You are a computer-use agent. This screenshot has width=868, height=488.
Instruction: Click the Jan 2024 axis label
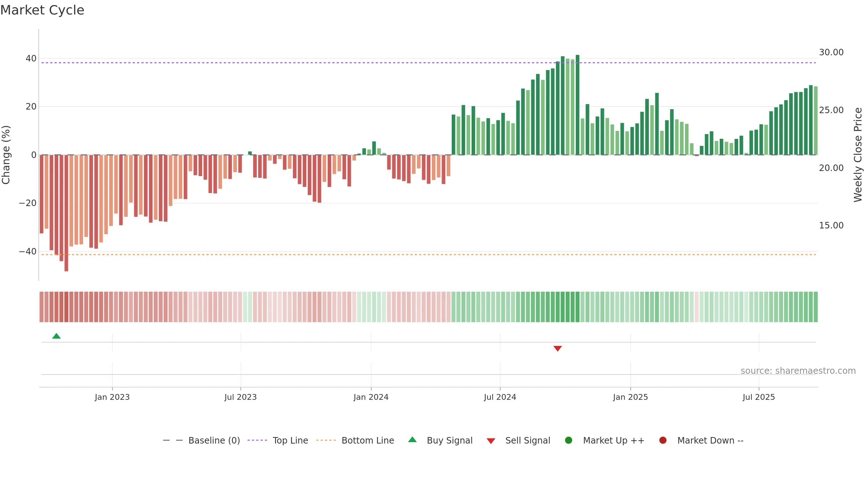(371, 397)
